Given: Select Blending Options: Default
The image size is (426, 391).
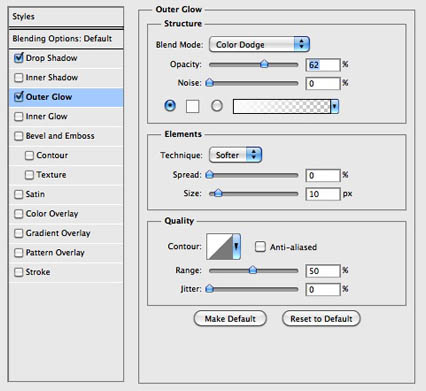Looking at the screenshot, I should 66,39.
